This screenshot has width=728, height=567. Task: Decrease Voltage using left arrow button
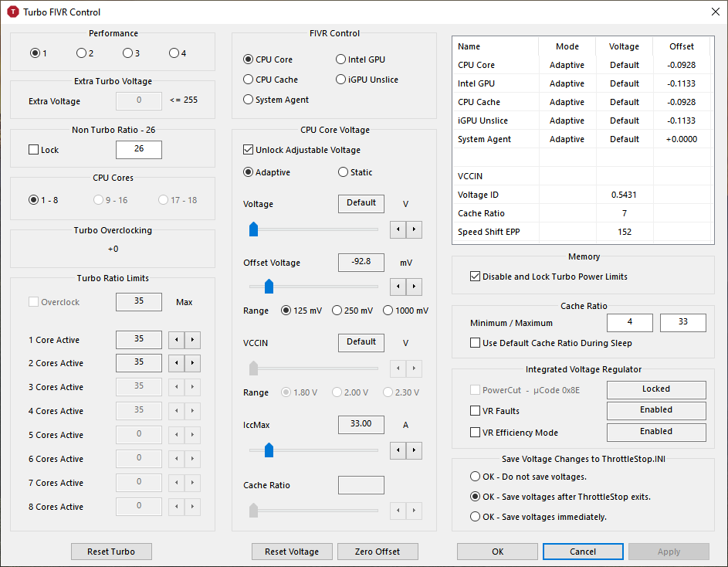[398, 229]
